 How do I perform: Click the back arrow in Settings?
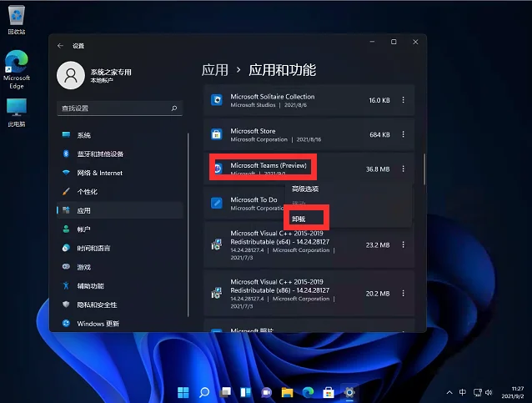60,46
